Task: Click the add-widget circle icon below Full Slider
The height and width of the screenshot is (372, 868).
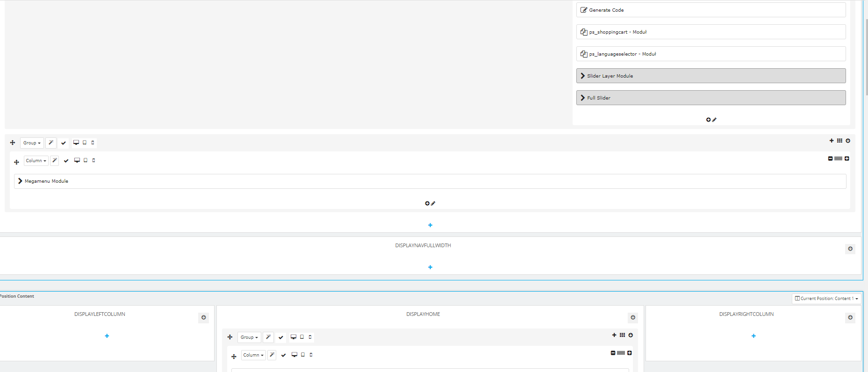Action: pos(709,120)
